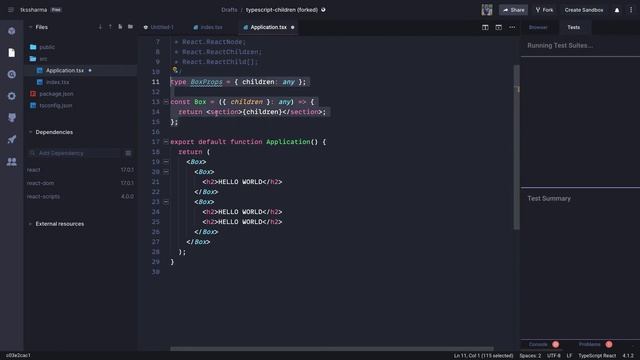The image size is (640, 360).
Task: Click UTF-8 encoding in status bar
Action: pos(553,356)
